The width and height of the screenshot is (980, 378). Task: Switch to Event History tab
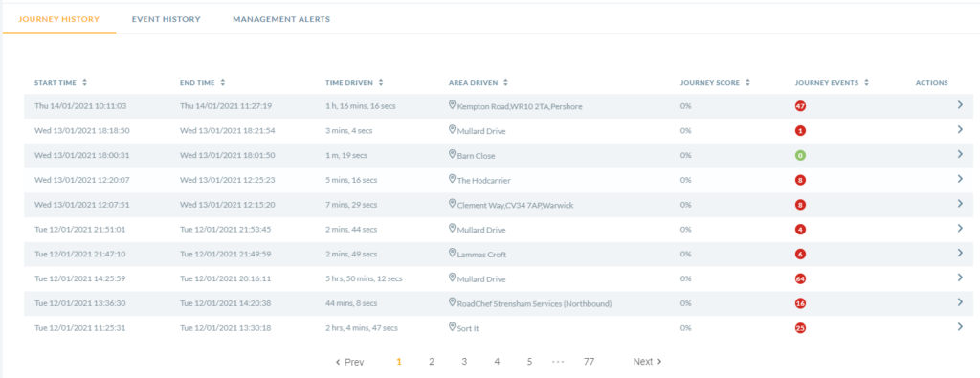click(167, 19)
